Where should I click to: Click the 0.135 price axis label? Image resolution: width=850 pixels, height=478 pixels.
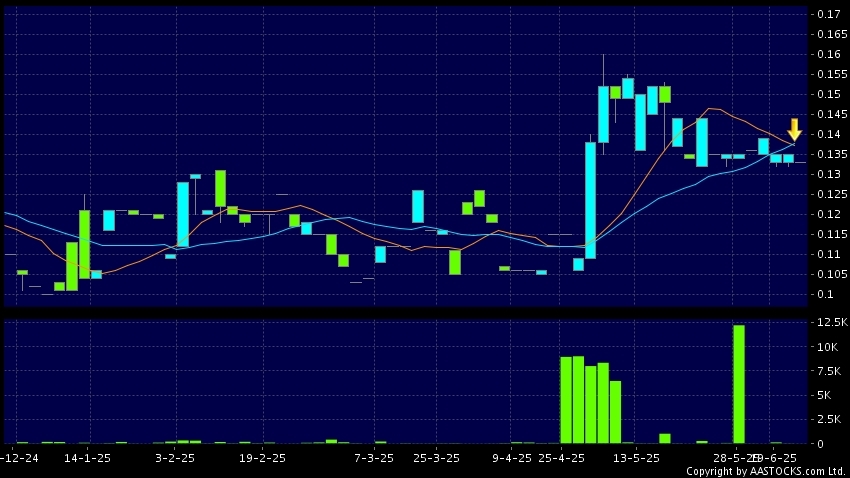pyautogui.click(x=832, y=154)
